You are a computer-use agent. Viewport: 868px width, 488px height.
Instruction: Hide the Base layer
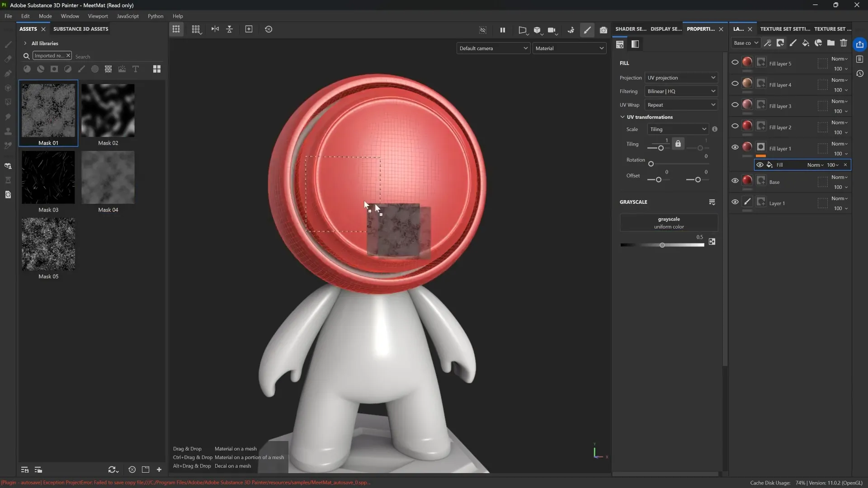click(x=735, y=181)
